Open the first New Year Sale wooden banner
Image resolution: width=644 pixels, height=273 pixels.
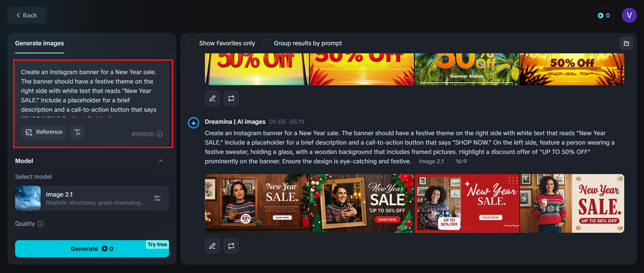pyautogui.click(x=257, y=203)
